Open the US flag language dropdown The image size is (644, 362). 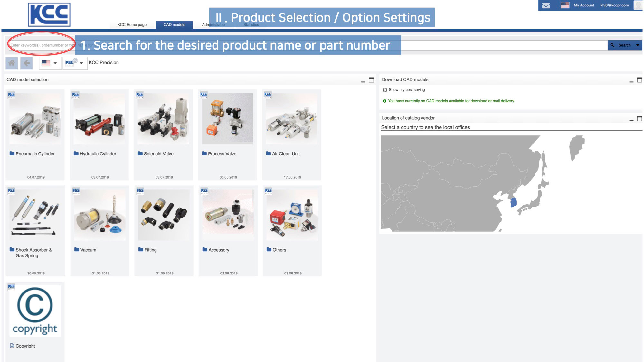tap(50, 63)
